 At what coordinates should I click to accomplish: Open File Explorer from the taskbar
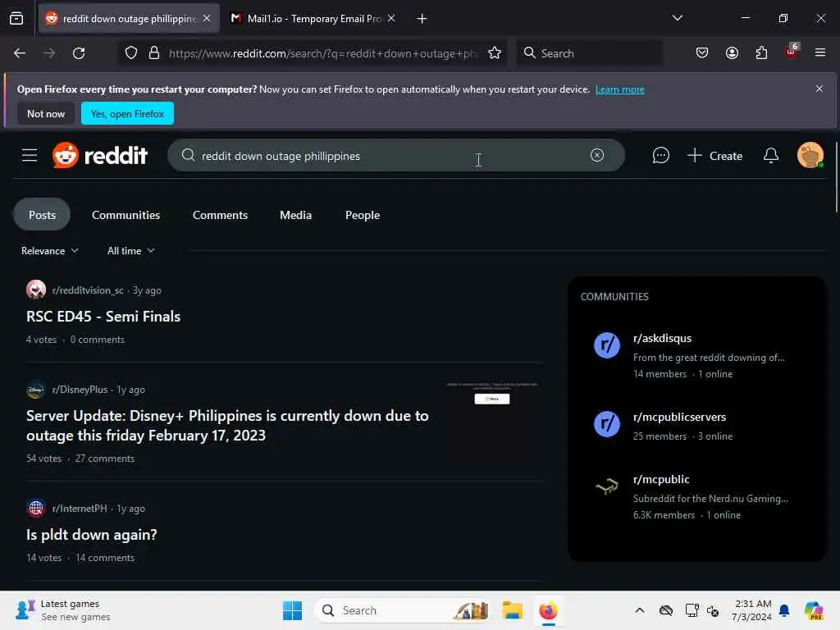pos(512,610)
